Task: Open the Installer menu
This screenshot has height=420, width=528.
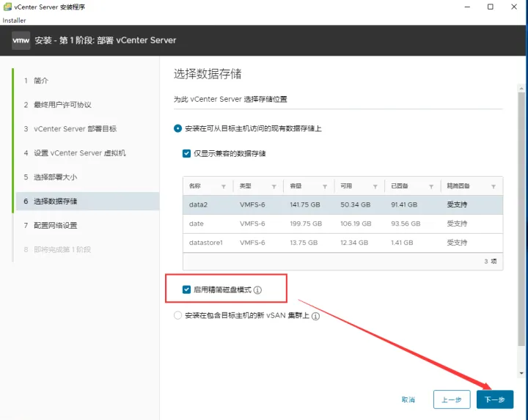Action: (14, 21)
